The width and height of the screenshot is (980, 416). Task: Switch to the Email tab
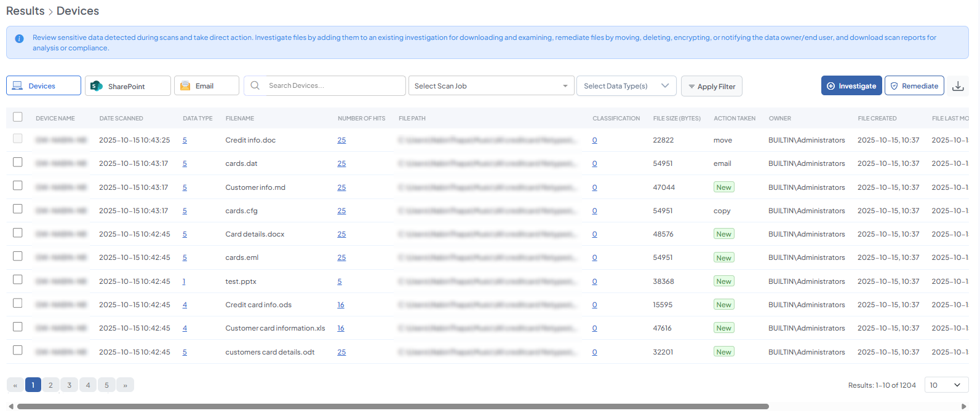[x=206, y=86]
